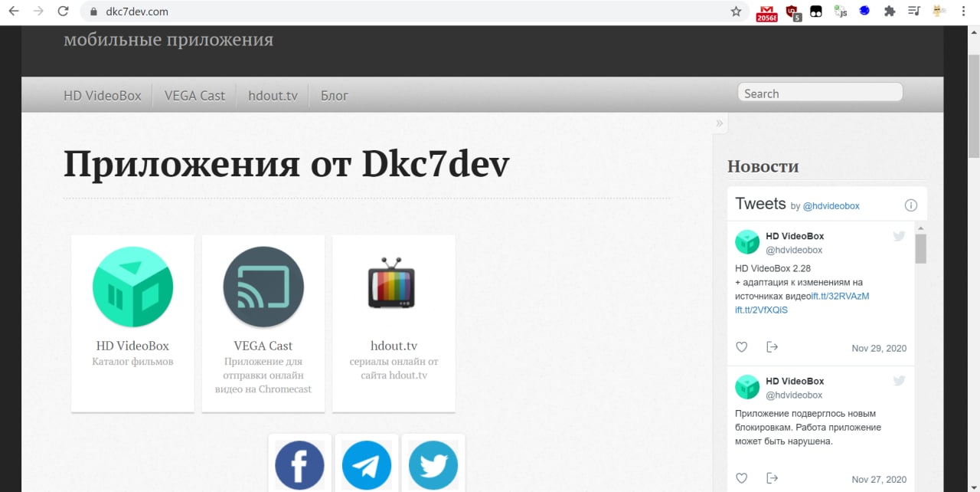
Task: Open HD VideoBox in the navigation menu
Action: click(x=103, y=96)
